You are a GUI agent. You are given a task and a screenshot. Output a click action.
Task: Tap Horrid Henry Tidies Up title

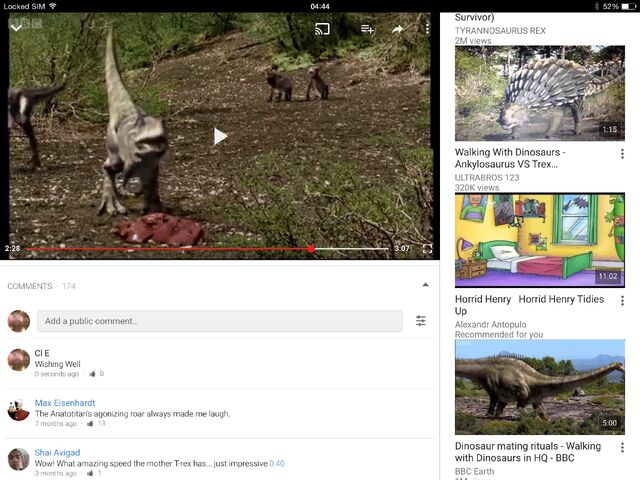tap(529, 305)
